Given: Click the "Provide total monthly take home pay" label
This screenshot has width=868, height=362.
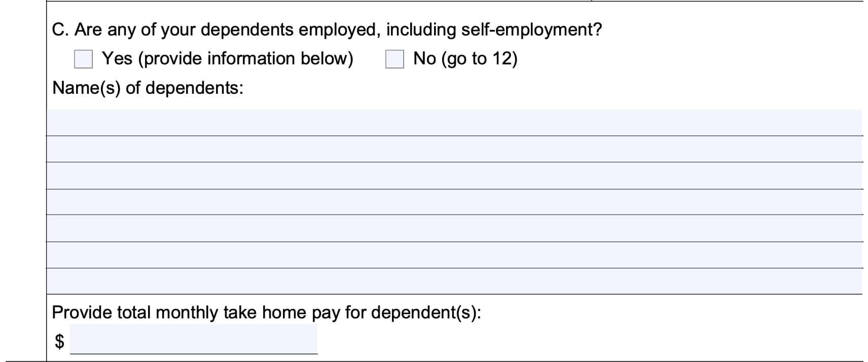Looking at the screenshot, I should pos(266,312).
